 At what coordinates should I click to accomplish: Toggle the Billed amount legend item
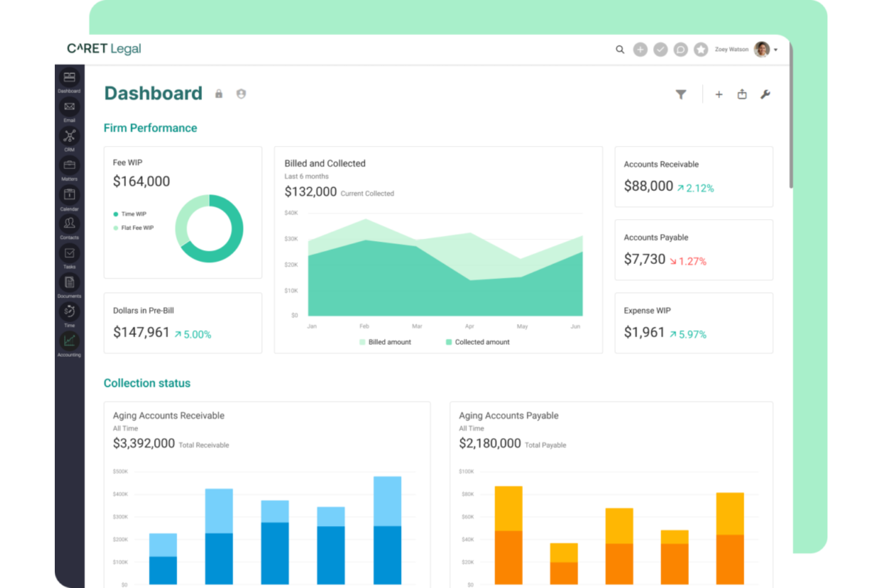click(x=385, y=341)
